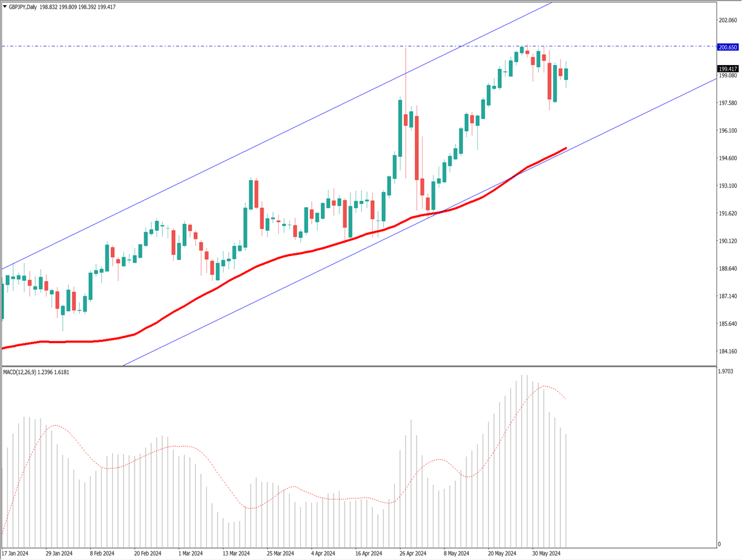Screen dimensions: 742x560
Task: Select the blue 200.650 price level label
Action: [727, 47]
